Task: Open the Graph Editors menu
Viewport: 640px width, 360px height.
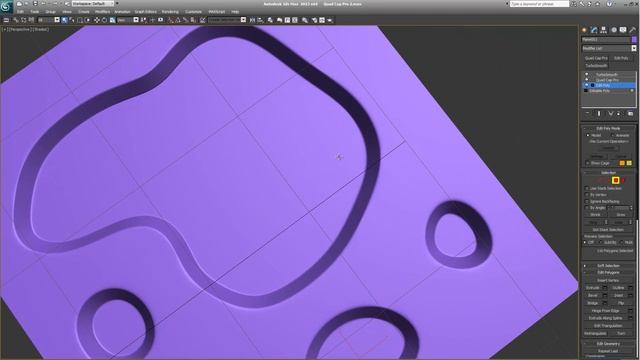Action: [x=145, y=12]
